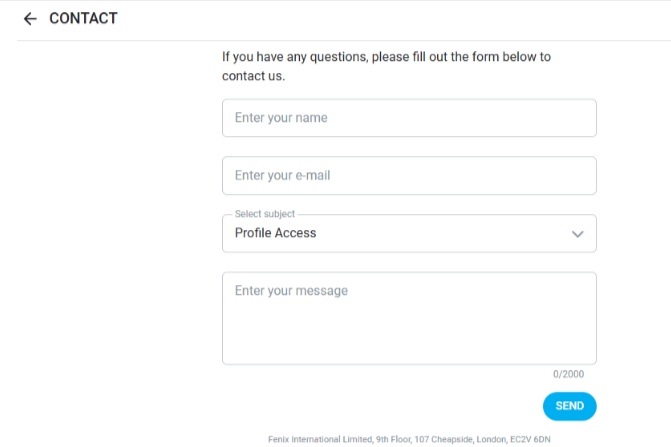Click the 'Profile Access' selected value
Screen dimensions: 671x447
coord(275,233)
